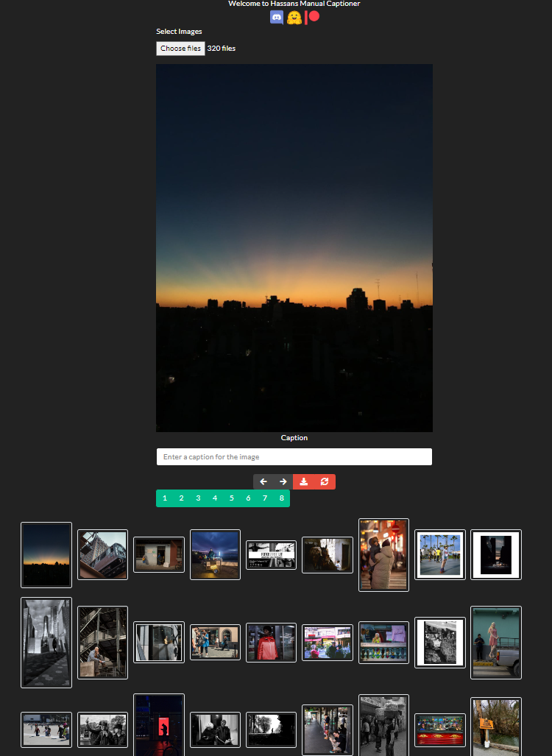Select the dark doorway storefront thumbnail
Viewport: 552px width, 756px height.
click(x=159, y=554)
